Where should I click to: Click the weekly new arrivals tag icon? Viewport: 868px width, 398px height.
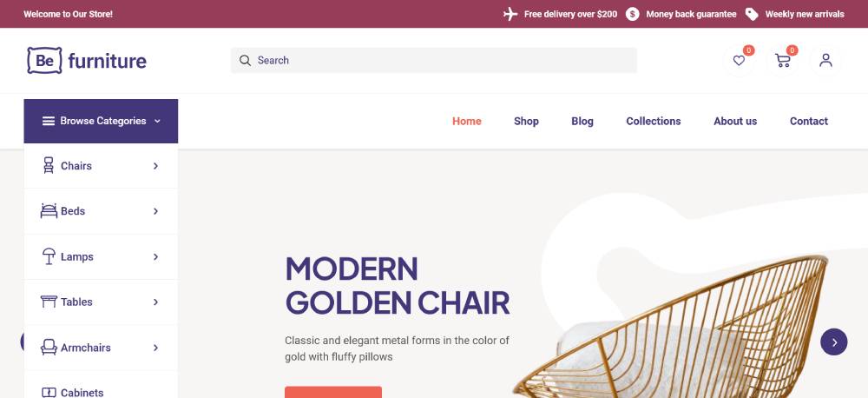tap(752, 14)
